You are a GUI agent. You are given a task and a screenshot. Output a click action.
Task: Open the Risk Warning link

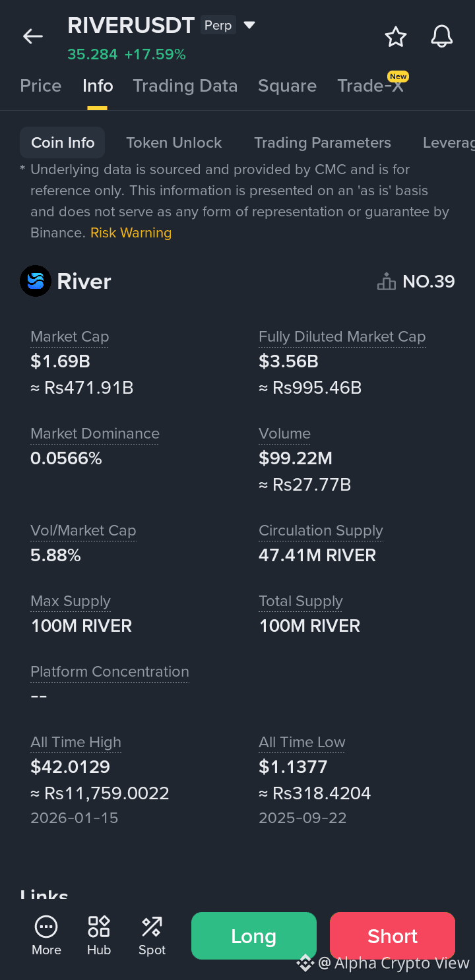[131, 233]
